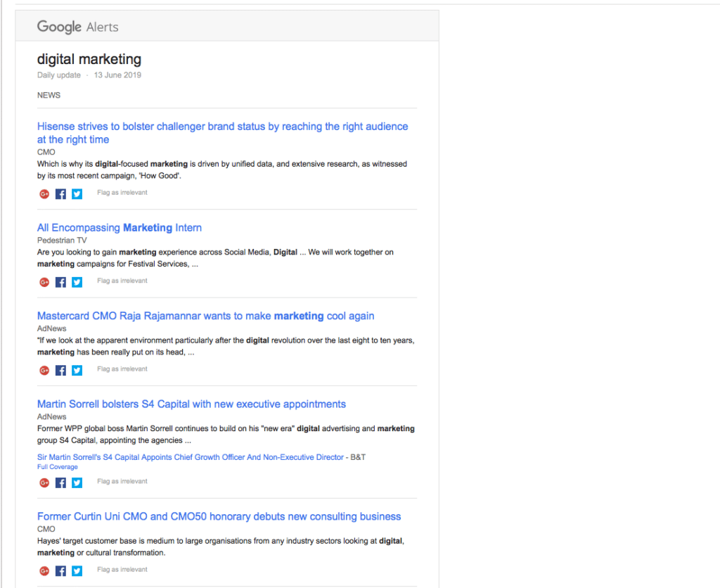
Task: Open the Full Coverage link
Action: point(57,466)
